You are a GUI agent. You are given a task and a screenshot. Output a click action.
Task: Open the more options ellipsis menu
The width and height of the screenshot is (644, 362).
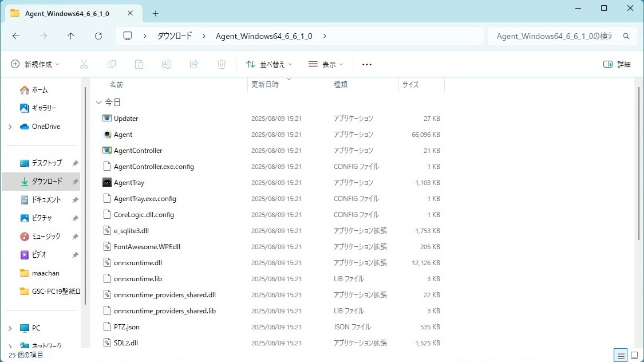(367, 65)
